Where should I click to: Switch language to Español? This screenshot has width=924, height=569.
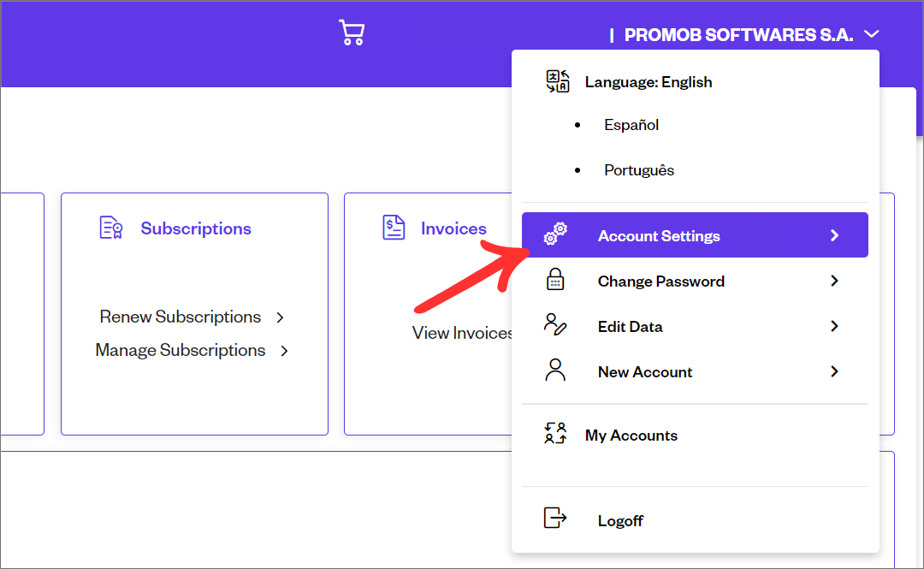pos(631,125)
